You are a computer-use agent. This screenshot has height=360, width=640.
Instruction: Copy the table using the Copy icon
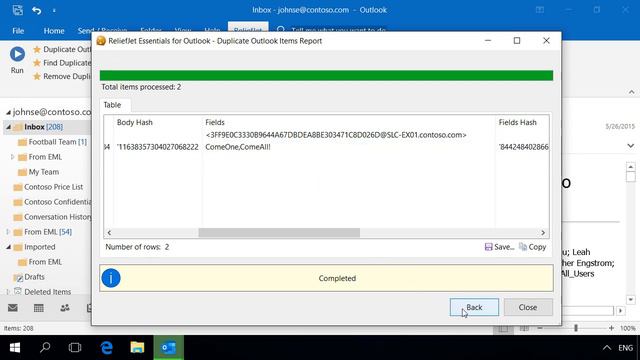click(523, 247)
